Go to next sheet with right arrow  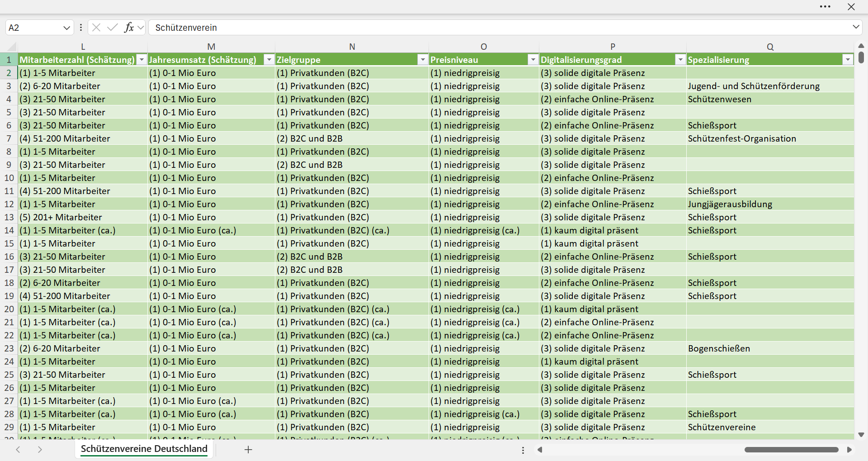pos(40,449)
